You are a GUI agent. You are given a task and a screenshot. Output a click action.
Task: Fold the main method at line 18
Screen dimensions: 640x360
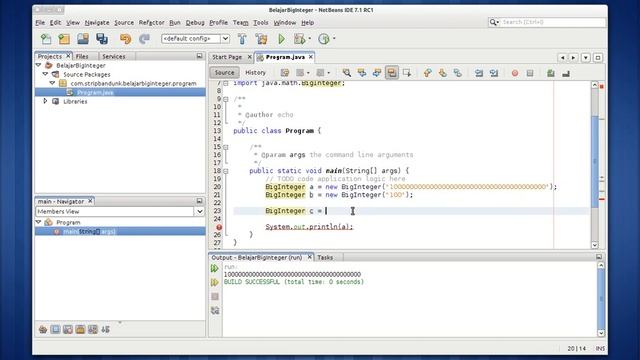coord(225,171)
